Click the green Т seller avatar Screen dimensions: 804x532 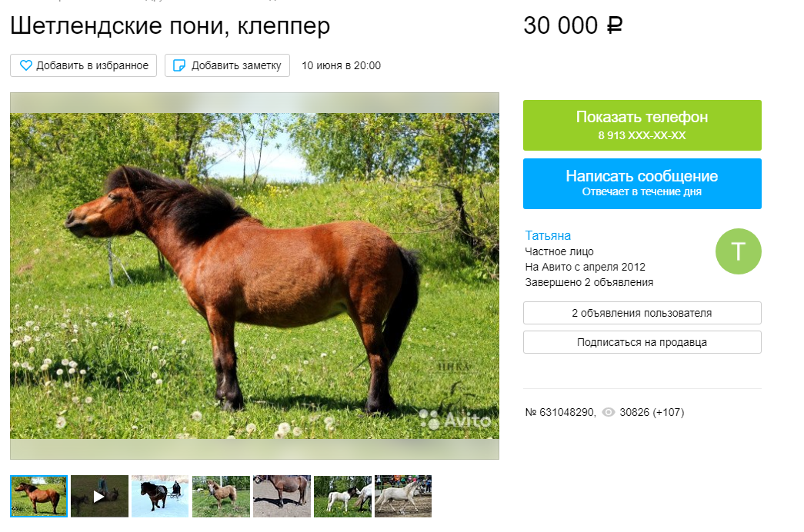tap(738, 251)
